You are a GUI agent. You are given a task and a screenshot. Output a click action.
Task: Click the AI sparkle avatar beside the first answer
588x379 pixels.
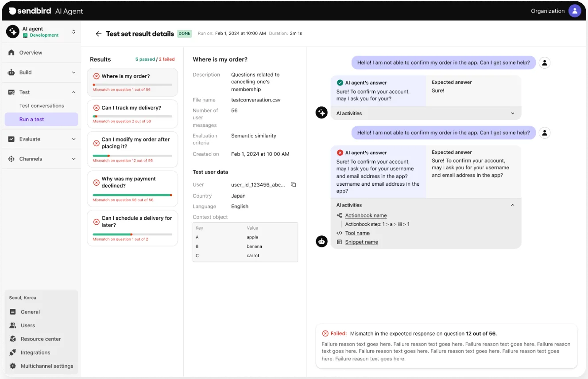[x=321, y=113]
